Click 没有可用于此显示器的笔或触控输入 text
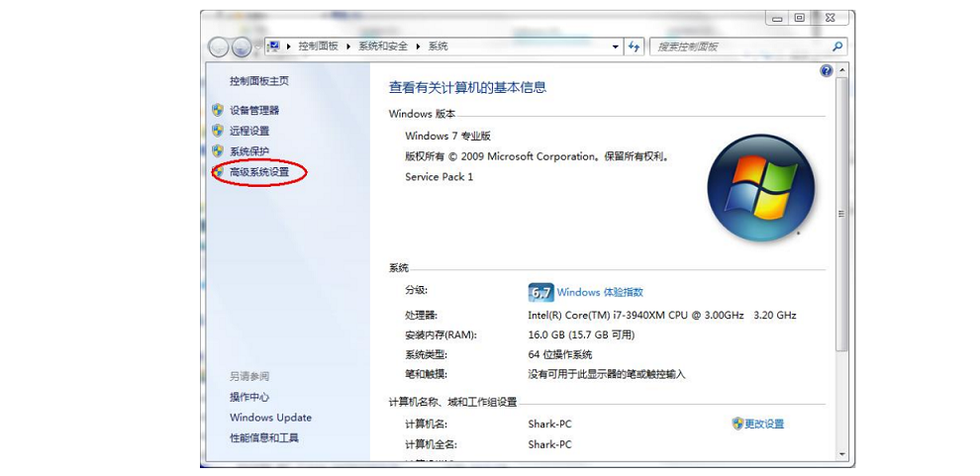 click(x=607, y=375)
